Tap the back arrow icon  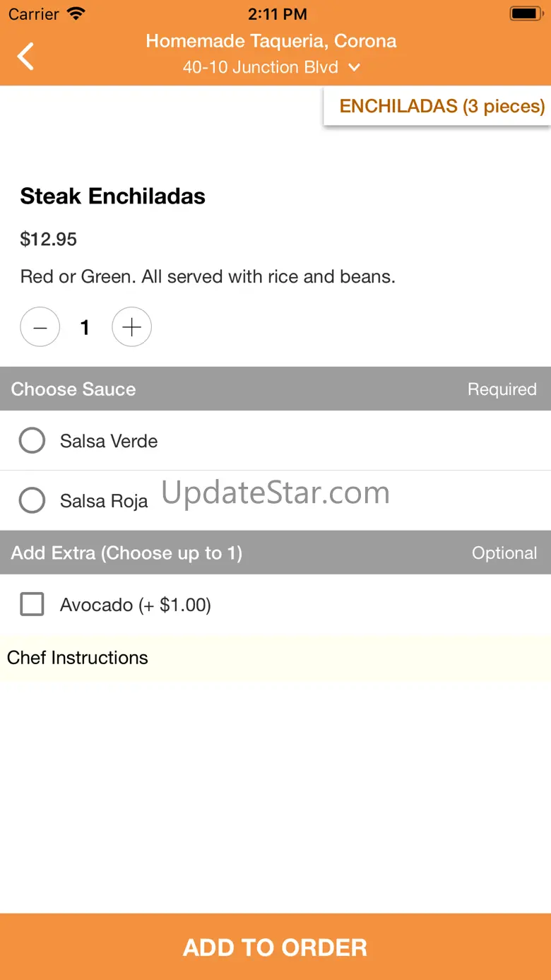tap(26, 56)
